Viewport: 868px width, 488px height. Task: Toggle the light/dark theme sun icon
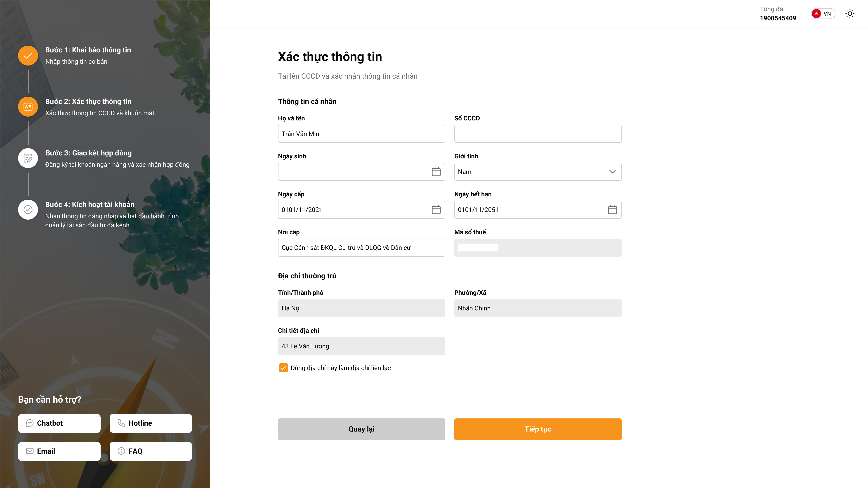(850, 14)
